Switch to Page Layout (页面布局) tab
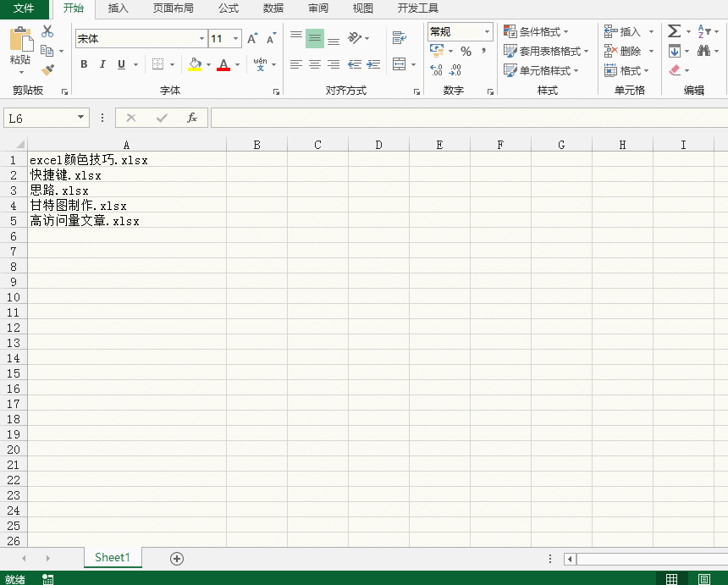The image size is (728, 585). 174,8
